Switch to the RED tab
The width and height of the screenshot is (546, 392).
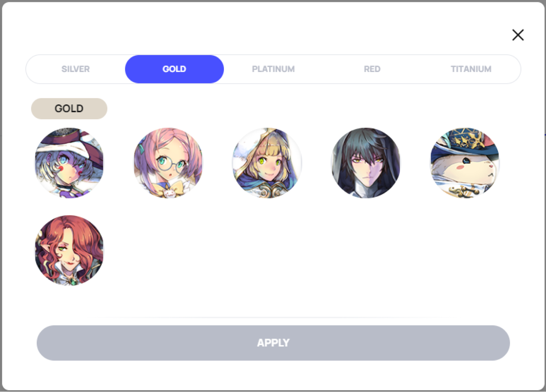372,69
